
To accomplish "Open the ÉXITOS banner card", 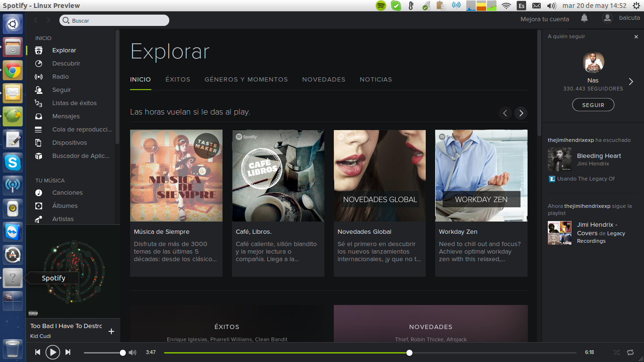I will click(227, 324).
